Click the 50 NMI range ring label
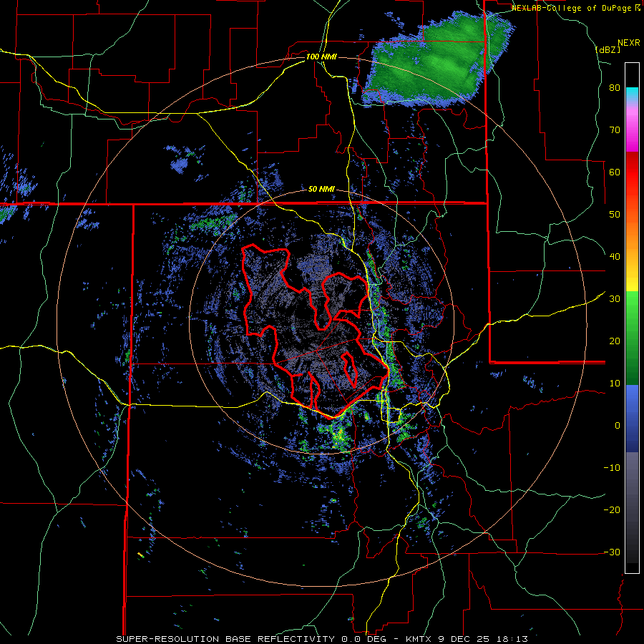Image resolution: width=644 pixels, height=644 pixels. [x=321, y=190]
